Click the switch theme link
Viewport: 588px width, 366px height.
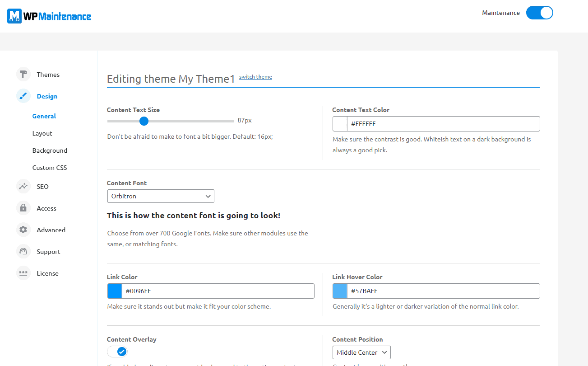[255, 77]
